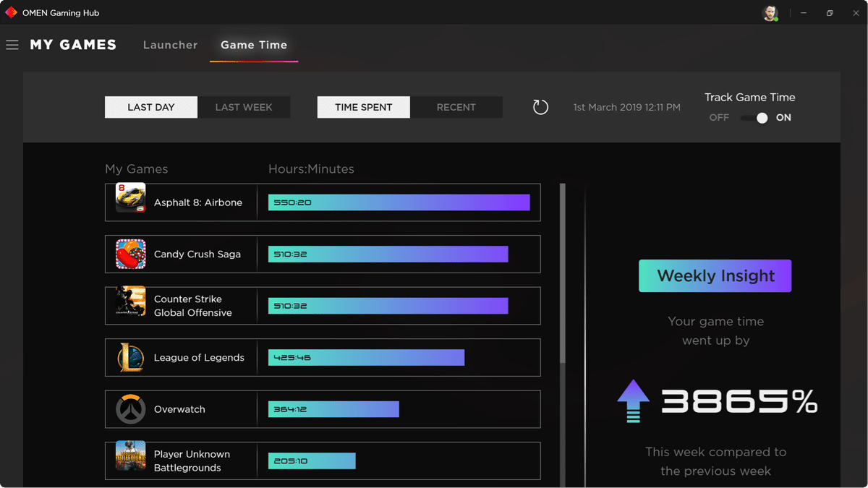Click the Counter Strike Global Offensive icon
The image size is (868, 488).
coord(131,302)
